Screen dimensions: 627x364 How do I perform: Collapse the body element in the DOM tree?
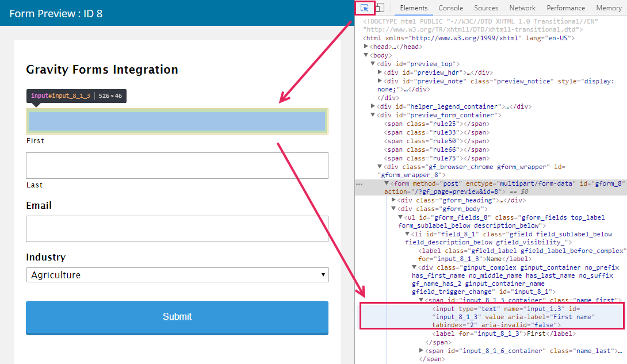pyautogui.click(x=366, y=55)
